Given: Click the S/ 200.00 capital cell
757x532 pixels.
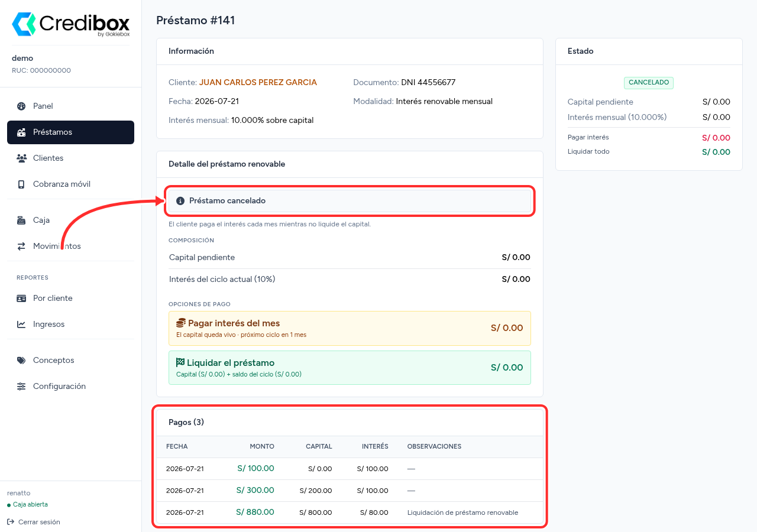Looking at the screenshot, I should point(316,491).
